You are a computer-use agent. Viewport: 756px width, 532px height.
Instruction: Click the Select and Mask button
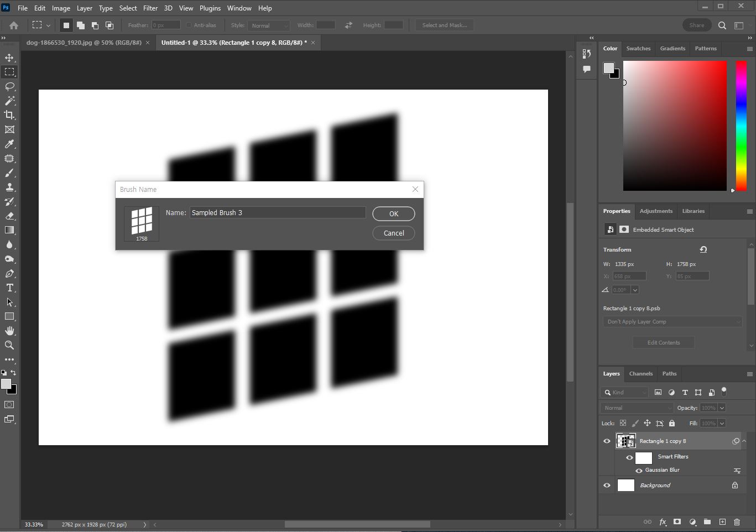pos(445,25)
